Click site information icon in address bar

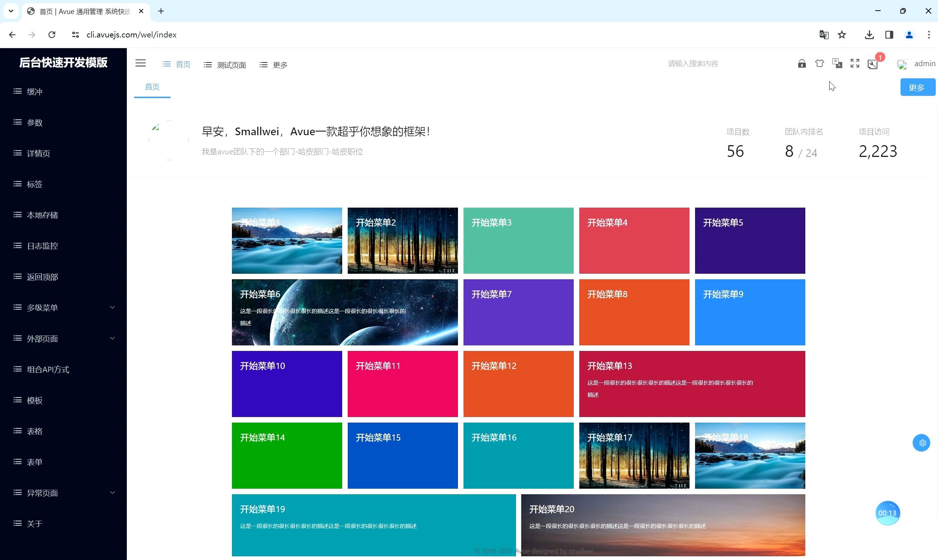(75, 35)
